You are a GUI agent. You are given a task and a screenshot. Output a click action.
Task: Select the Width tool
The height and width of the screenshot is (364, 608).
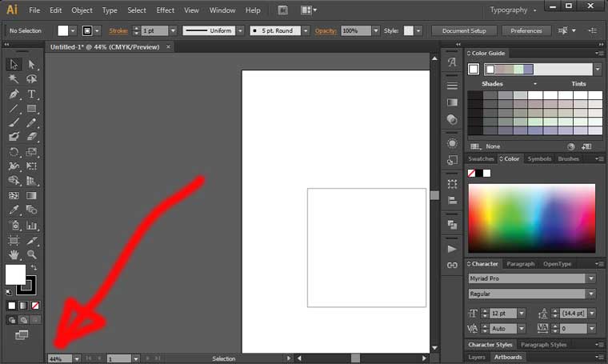(14, 166)
